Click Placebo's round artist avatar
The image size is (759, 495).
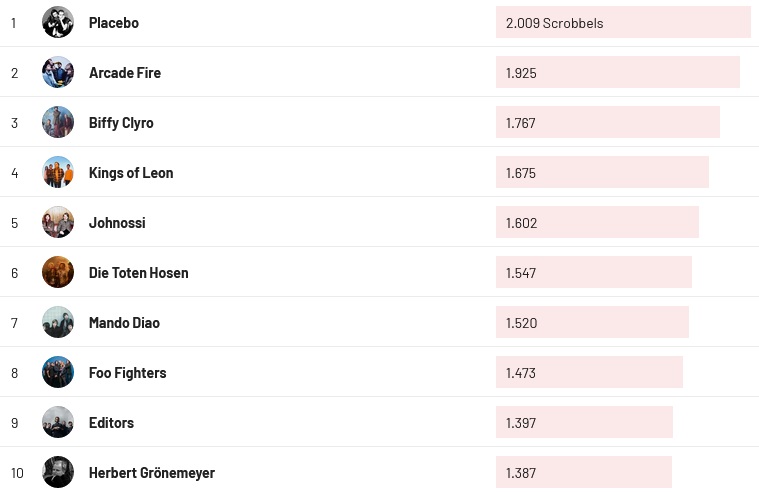click(58, 22)
